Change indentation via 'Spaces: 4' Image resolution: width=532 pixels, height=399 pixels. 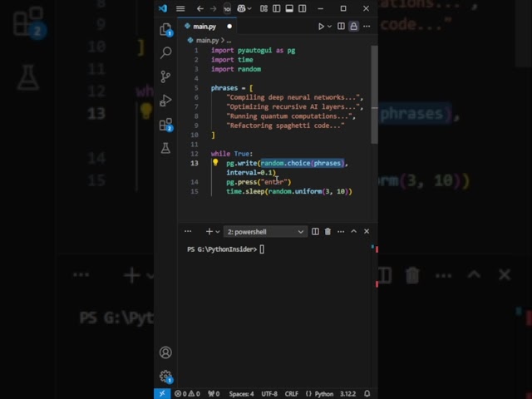(241, 394)
